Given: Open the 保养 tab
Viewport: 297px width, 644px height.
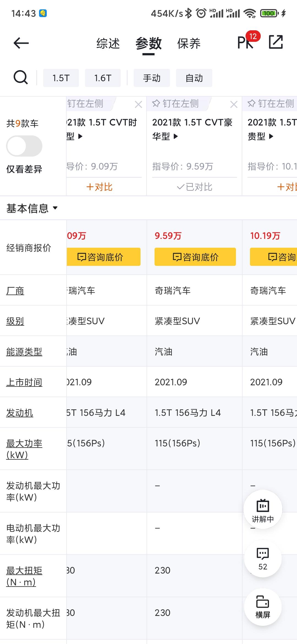Looking at the screenshot, I should 189,43.
